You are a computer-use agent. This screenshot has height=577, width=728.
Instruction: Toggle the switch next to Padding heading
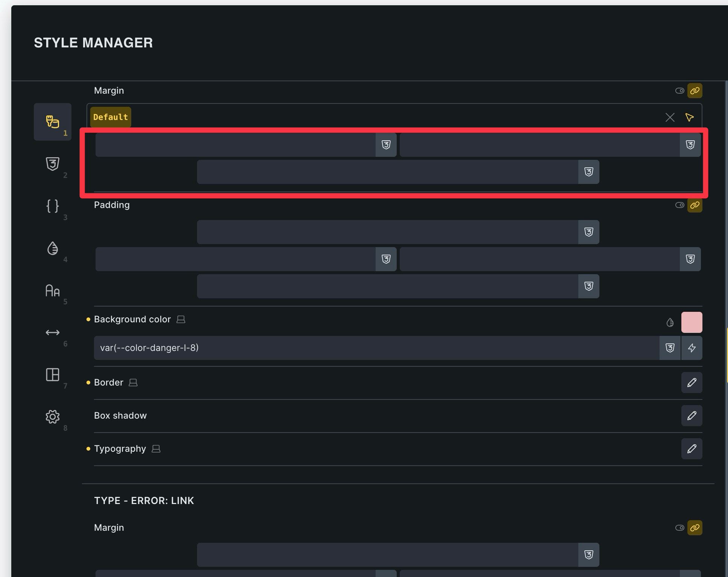click(x=679, y=205)
